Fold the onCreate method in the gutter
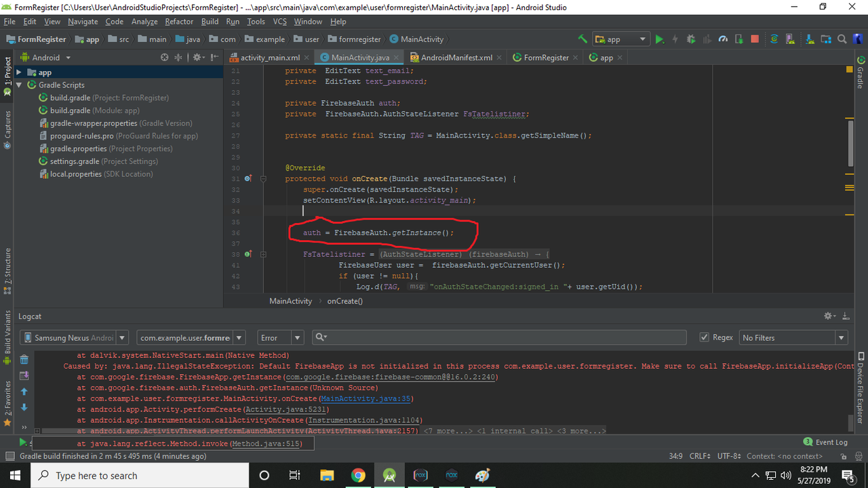 pyautogui.click(x=263, y=179)
